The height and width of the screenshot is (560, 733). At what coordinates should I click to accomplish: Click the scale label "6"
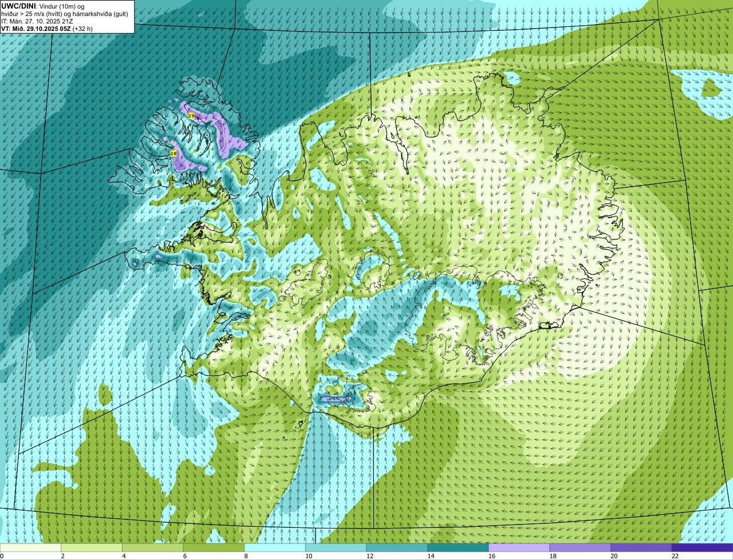tap(184, 556)
